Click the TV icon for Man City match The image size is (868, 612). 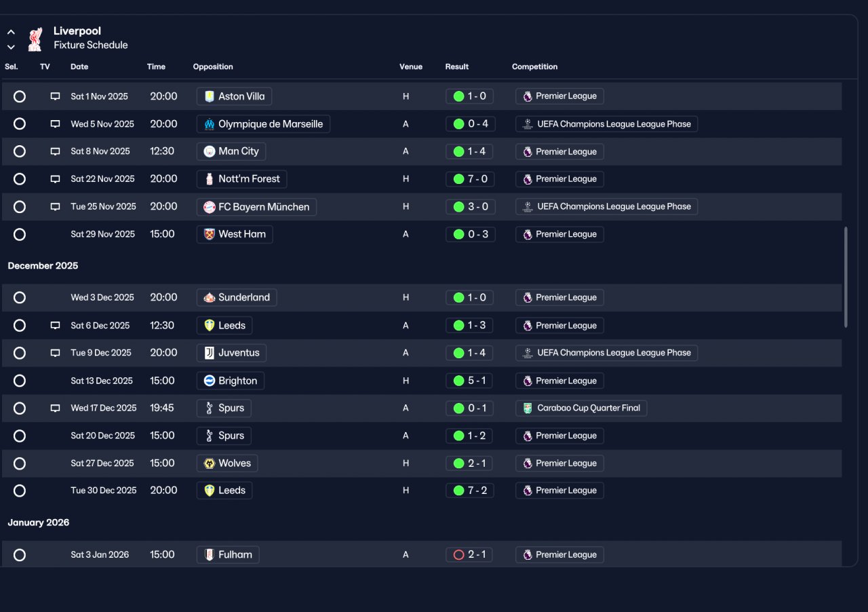click(56, 151)
